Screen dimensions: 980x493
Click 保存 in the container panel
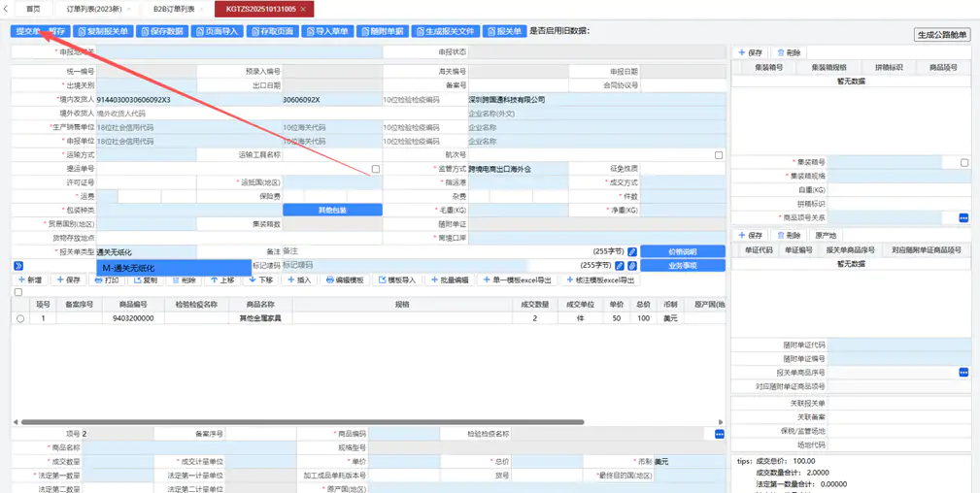pos(751,53)
